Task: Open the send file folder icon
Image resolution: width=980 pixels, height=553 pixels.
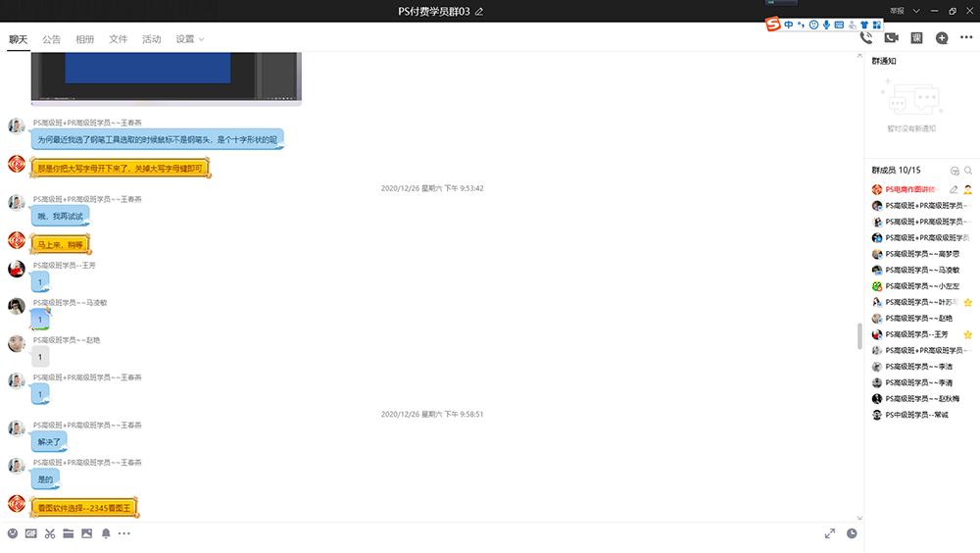Action: click(x=69, y=533)
